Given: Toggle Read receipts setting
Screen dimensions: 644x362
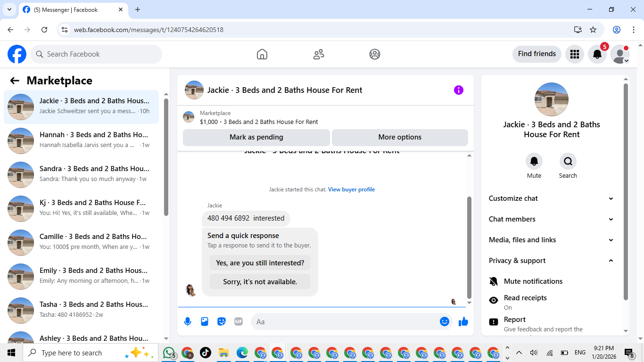Looking at the screenshot, I should pos(552,302).
